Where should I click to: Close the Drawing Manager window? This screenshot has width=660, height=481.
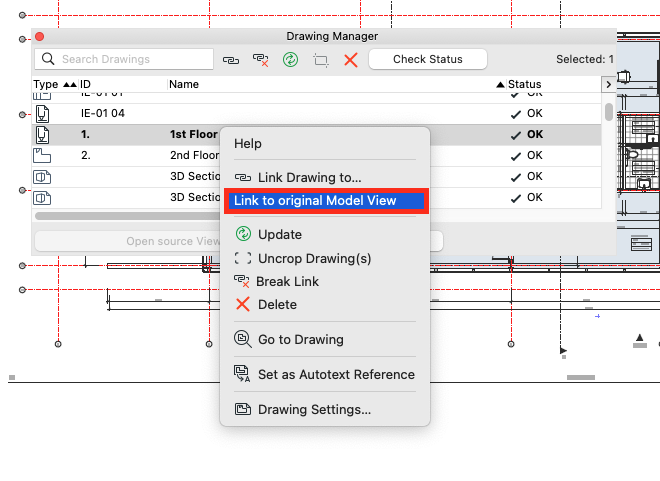point(40,36)
